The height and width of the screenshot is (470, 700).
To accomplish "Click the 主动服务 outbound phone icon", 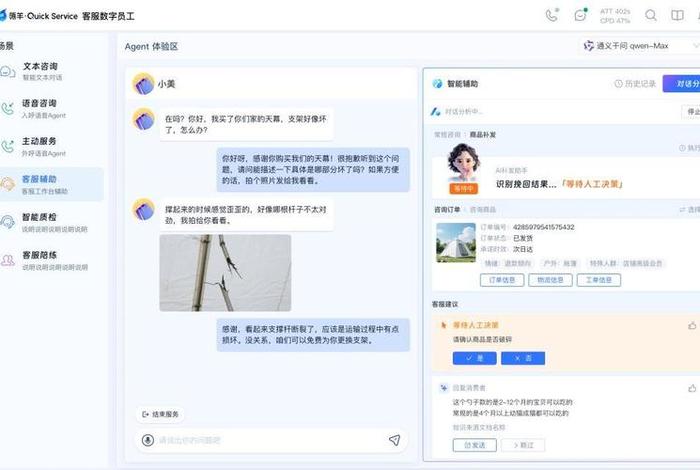I will (x=8, y=147).
